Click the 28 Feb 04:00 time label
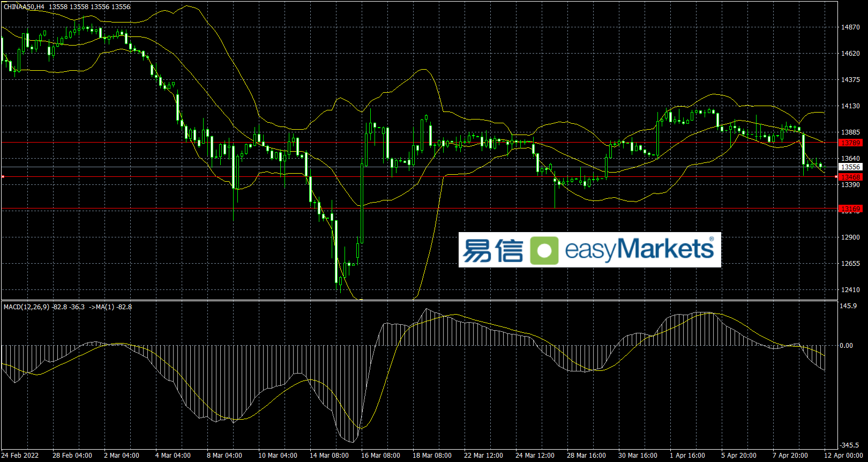This screenshot has width=868, height=462. tap(72, 456)
